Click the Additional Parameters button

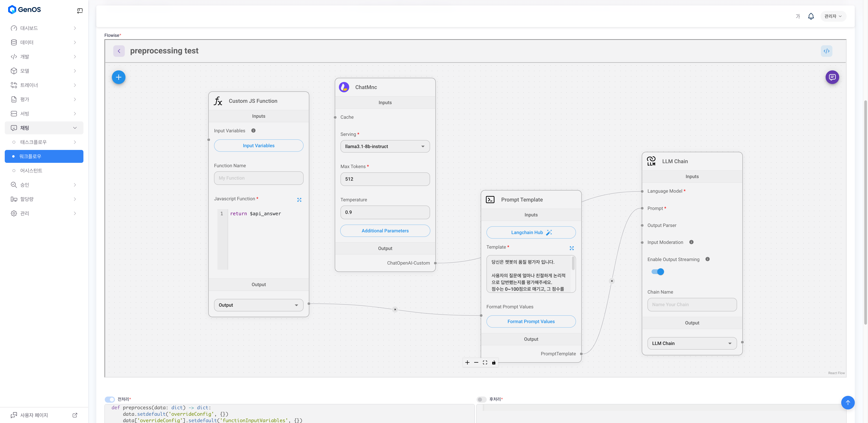tap(385, 230)
